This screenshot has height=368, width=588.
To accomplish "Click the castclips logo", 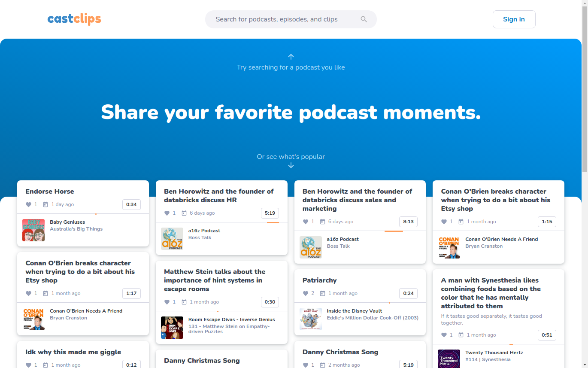I will pos(74,19).
